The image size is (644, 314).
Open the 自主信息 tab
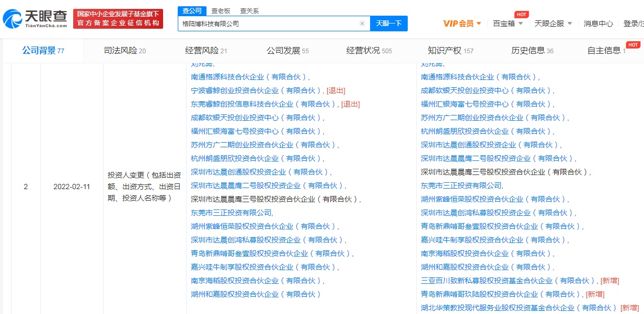pyautogui.click(x=606, y=51)
